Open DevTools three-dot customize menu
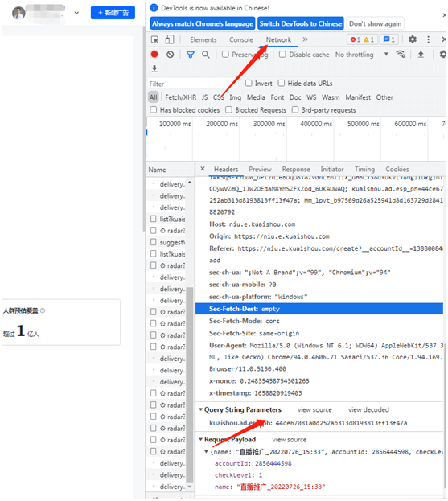Image resolution: width=448 pixels, height=501 pixels. pyautogui.click(x=428, y=39)
